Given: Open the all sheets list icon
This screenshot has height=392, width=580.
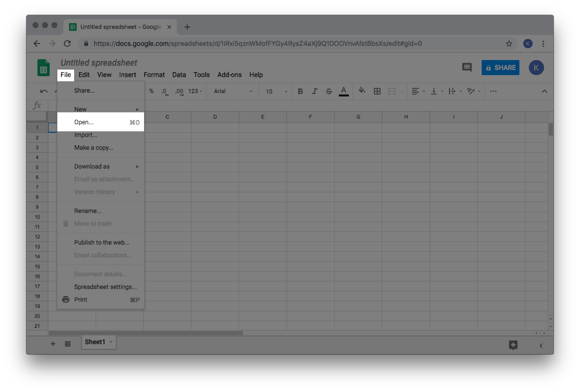Looking at the screenshot, I should 68,344.
